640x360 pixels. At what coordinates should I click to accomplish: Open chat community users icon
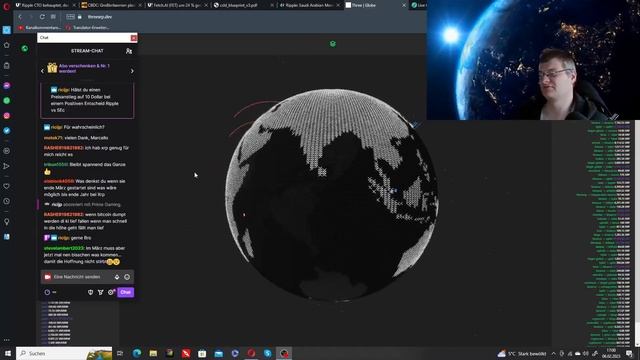point(129,51)
